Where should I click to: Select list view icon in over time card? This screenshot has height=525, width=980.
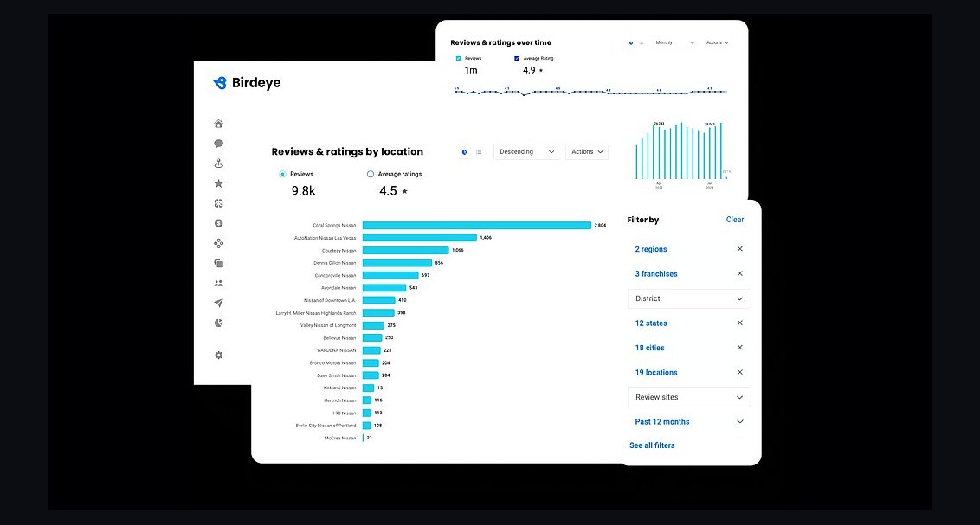click(x=642, y=43)
